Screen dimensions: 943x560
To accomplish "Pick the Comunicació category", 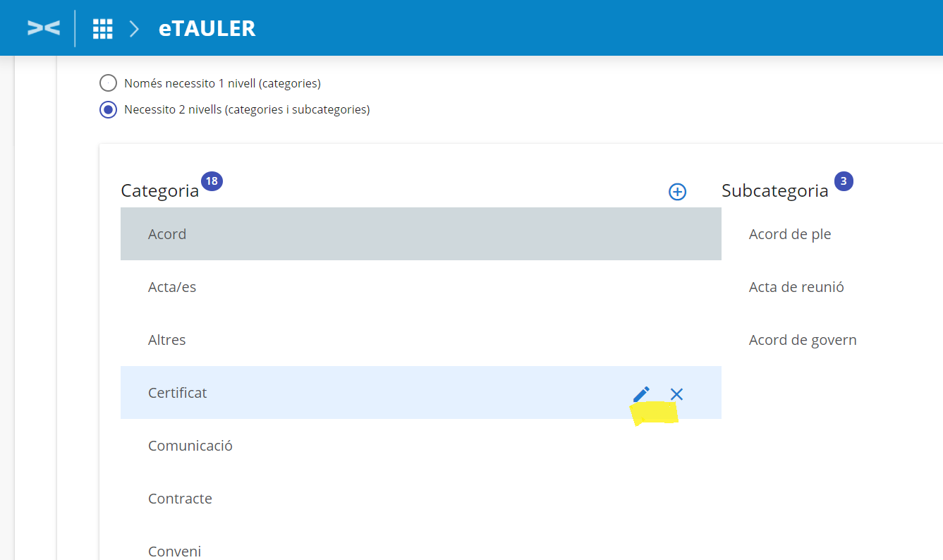I will click(x=190, y=446).
